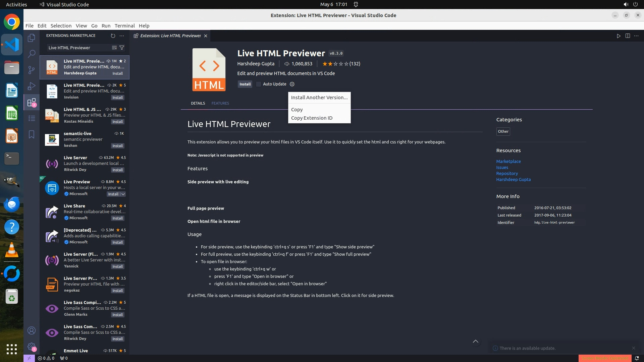Clear extensions search results icon
Screen dimensions: 644x362
[114, 48]
